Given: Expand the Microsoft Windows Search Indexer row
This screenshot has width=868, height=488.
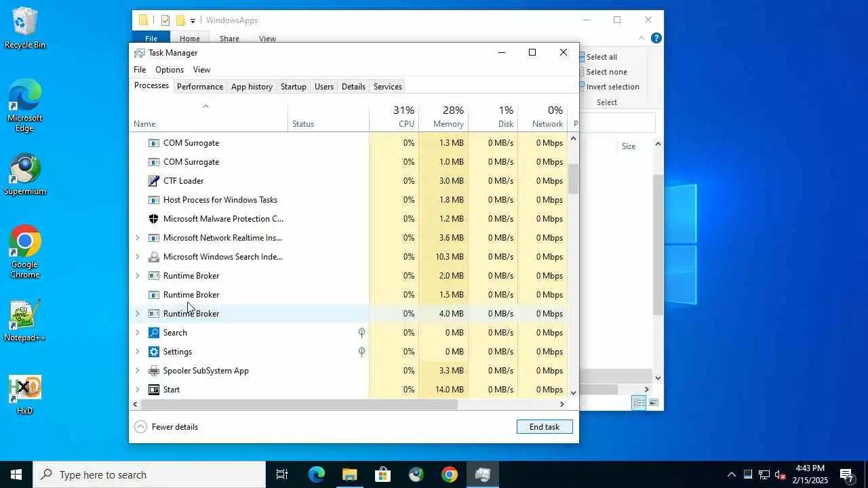Looking at the screenshot, I should coord(137,257).
